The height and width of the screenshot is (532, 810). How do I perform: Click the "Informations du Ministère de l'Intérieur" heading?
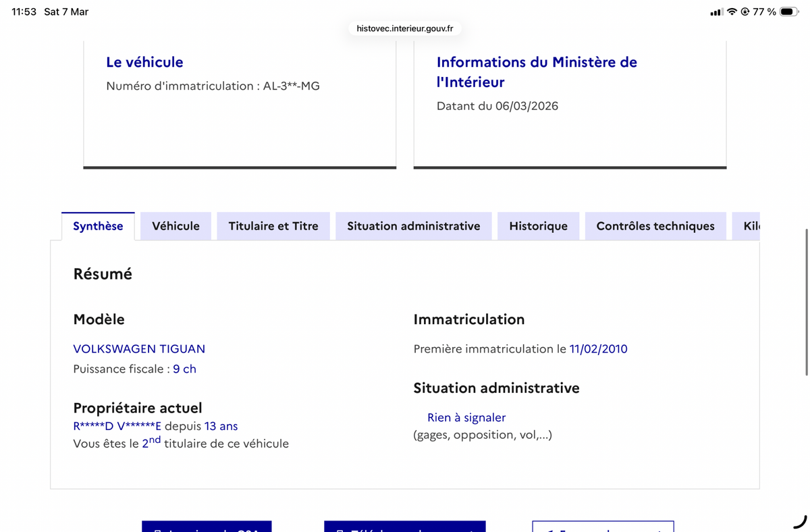tap(537, 72)
